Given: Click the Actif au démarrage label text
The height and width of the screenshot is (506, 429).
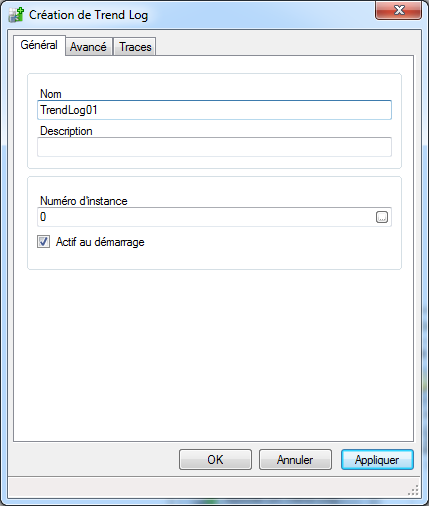Looking at the screenshot, I should coord(100,242).
